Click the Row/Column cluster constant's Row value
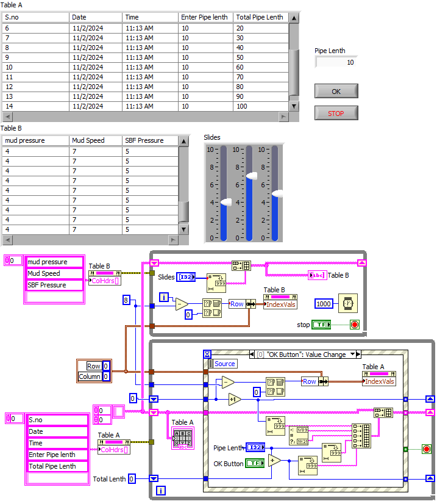Image resolution: width=437 pixels, height=504 pixels. 105,365
